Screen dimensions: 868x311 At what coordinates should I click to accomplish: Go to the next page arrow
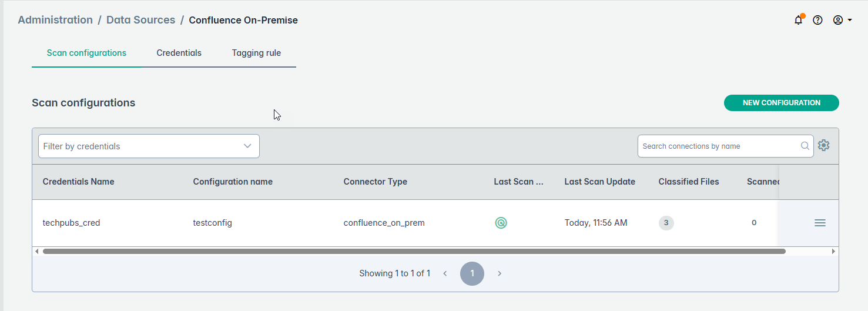click(x=500, y=273)
